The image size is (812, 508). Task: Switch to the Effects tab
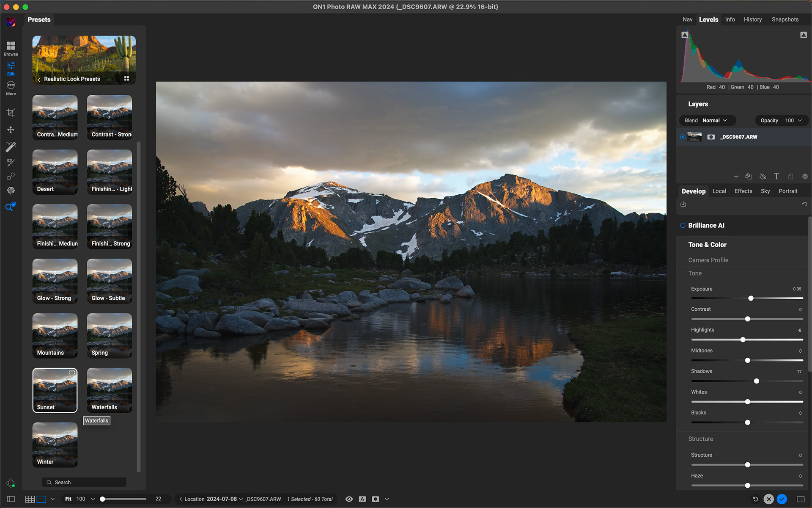click(743, 191)
